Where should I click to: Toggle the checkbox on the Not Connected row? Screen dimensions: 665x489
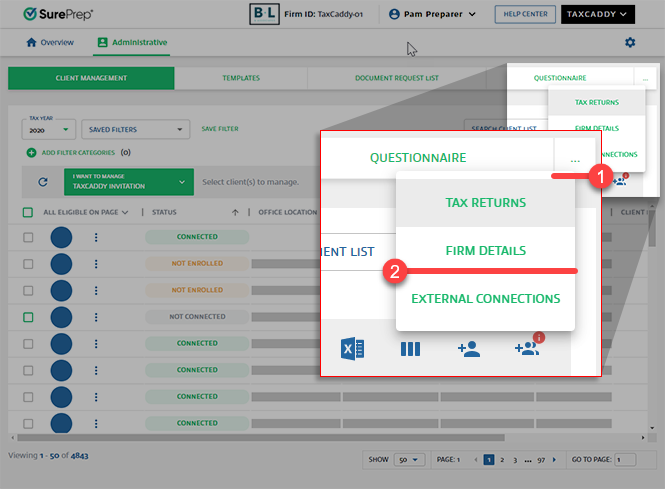[28, 317]
